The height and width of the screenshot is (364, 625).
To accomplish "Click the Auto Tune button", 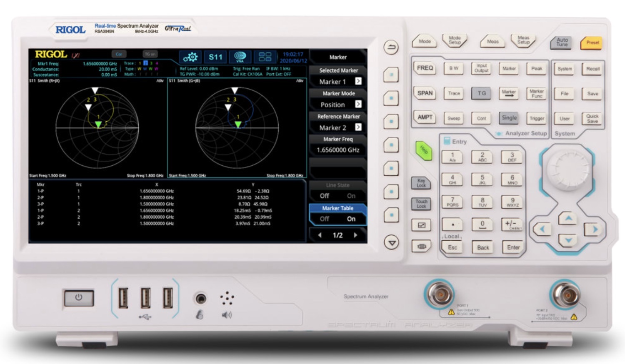I will (562, 42).
